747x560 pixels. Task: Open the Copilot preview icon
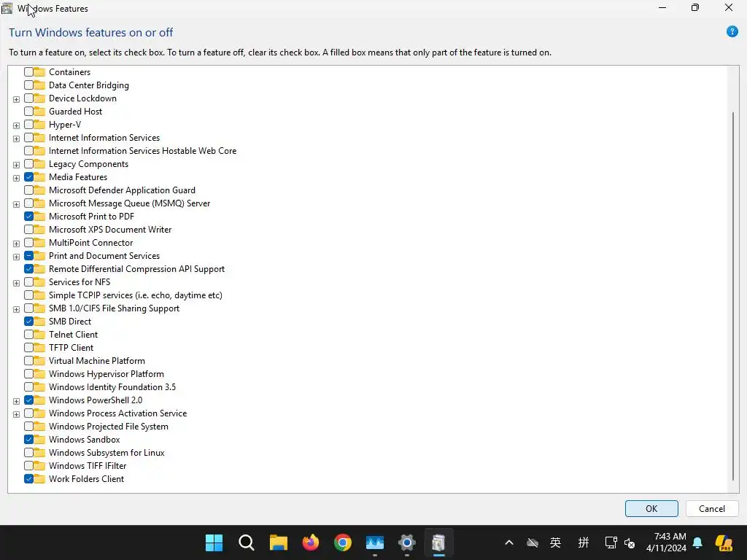coord(724,542)
